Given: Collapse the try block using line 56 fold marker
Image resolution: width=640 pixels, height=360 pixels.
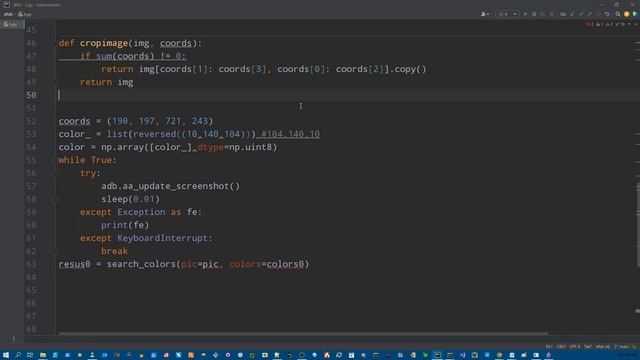Looking at the screenshot, I should [56, 173].
